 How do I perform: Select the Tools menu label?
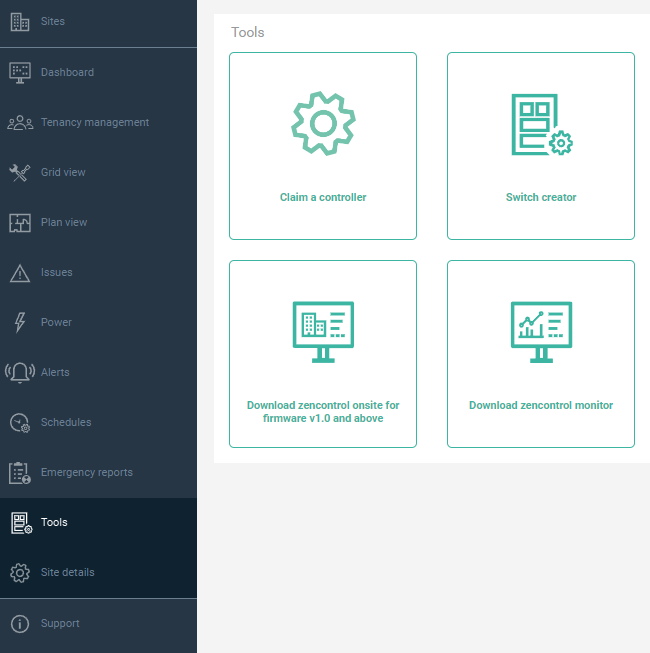[54, 522]
